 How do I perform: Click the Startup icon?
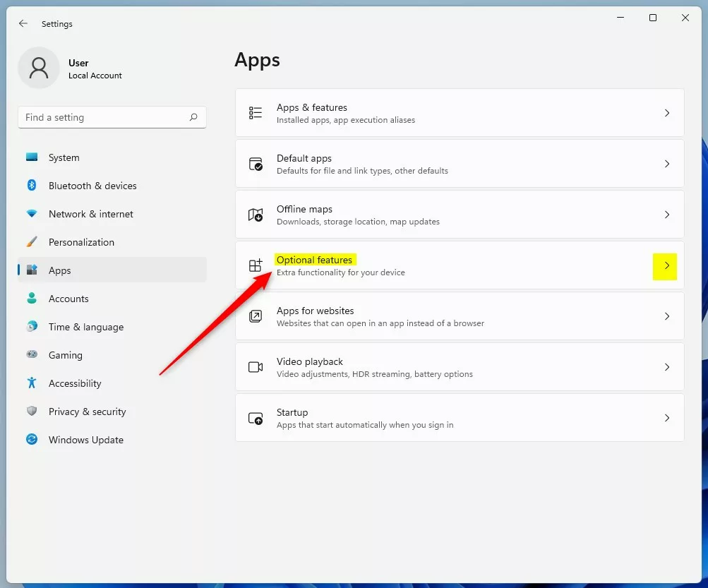click(x=256, y=418)
